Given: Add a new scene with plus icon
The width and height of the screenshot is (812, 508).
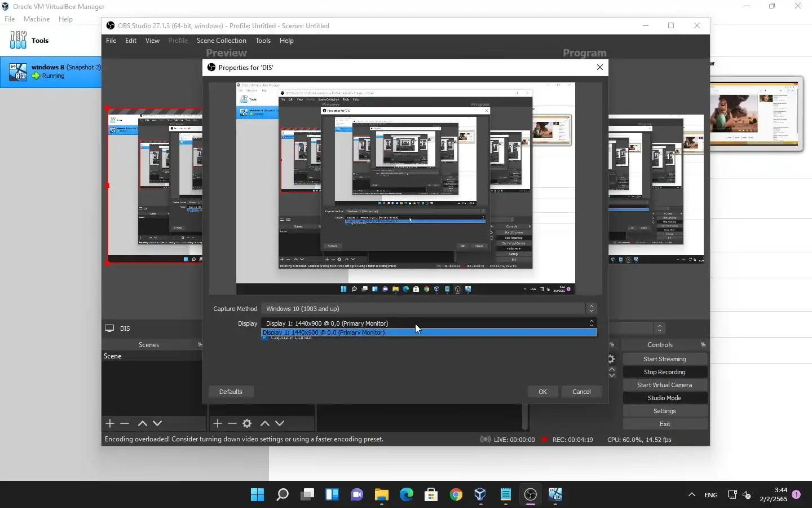Looking at the screenshot, I should [110, 423].
